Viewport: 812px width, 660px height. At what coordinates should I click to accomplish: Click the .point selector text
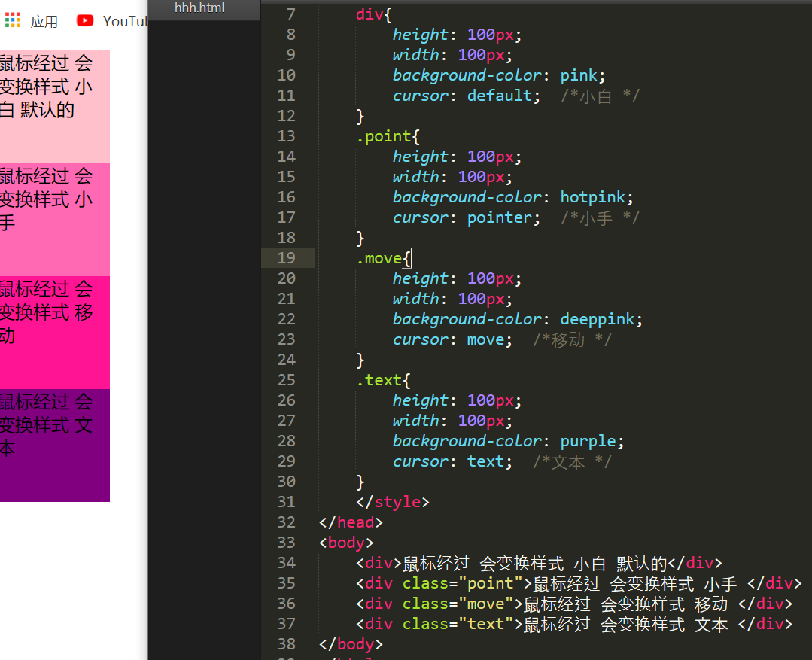tap(384, 137)
